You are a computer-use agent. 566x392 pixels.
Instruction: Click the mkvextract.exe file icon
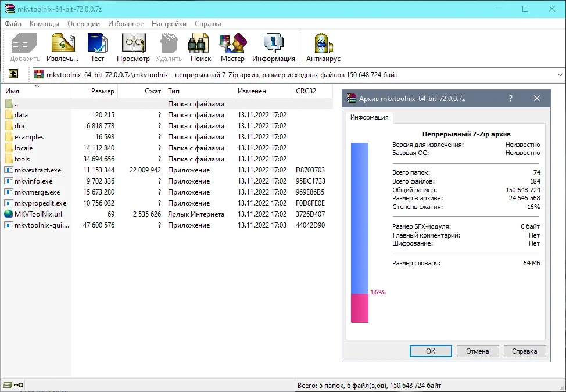click(9, 170)
